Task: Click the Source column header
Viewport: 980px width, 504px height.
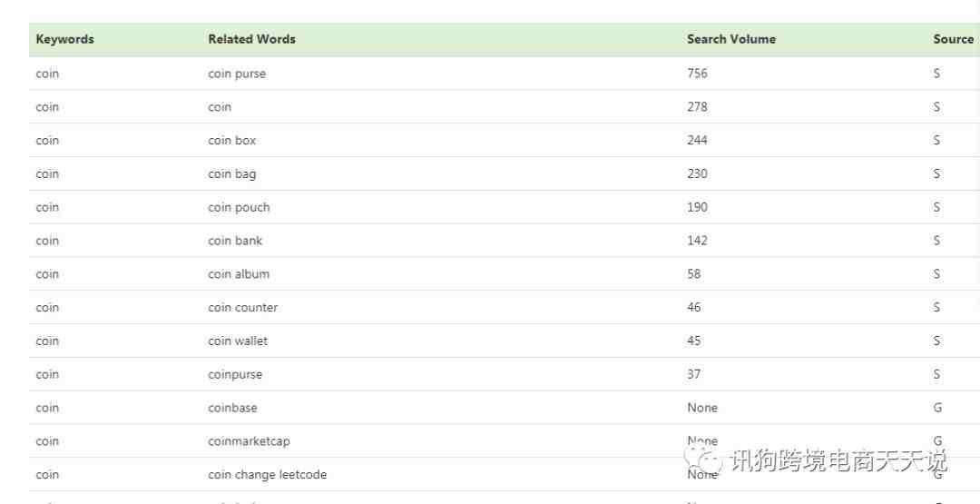Action: tap(953, 39)
